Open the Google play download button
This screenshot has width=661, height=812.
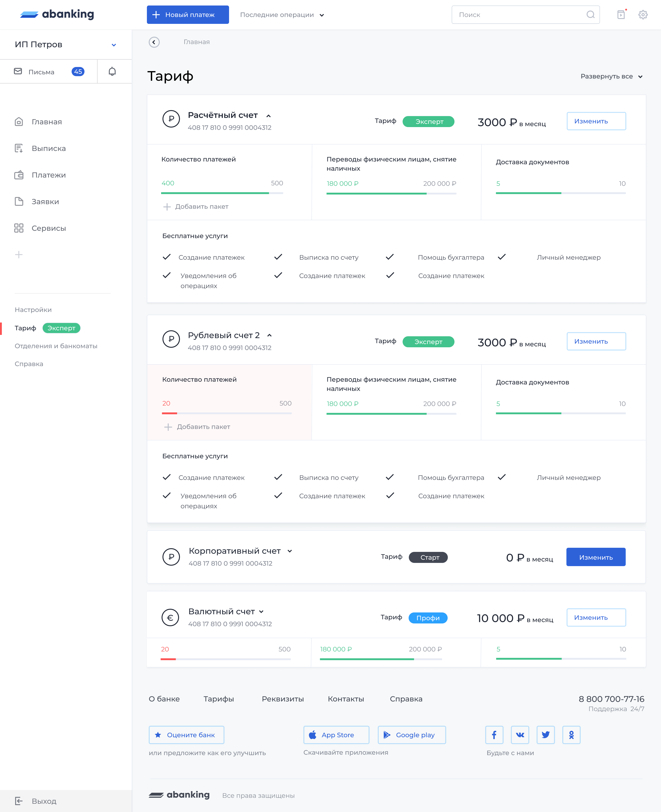(412, 735)
